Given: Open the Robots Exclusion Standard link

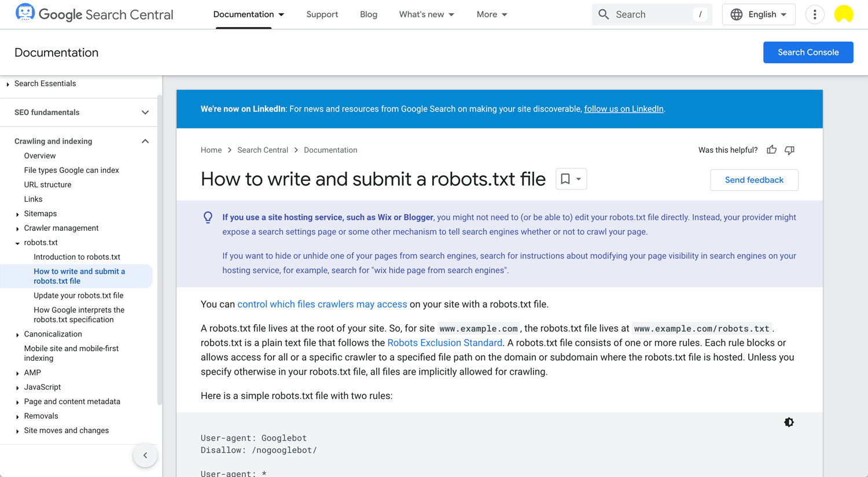Looking at the screenshot, I should point(444,343).
